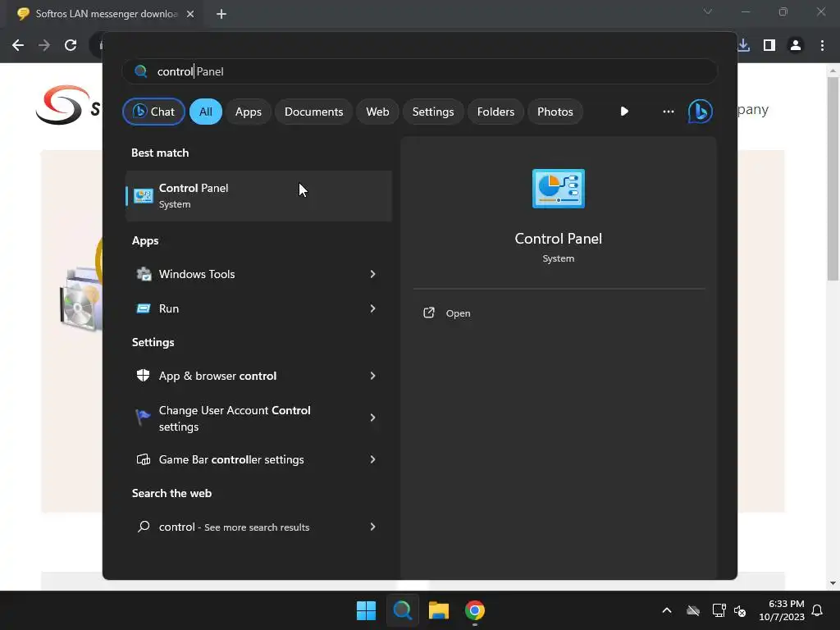Expand Windows Tools result chevron

[372, 274]
